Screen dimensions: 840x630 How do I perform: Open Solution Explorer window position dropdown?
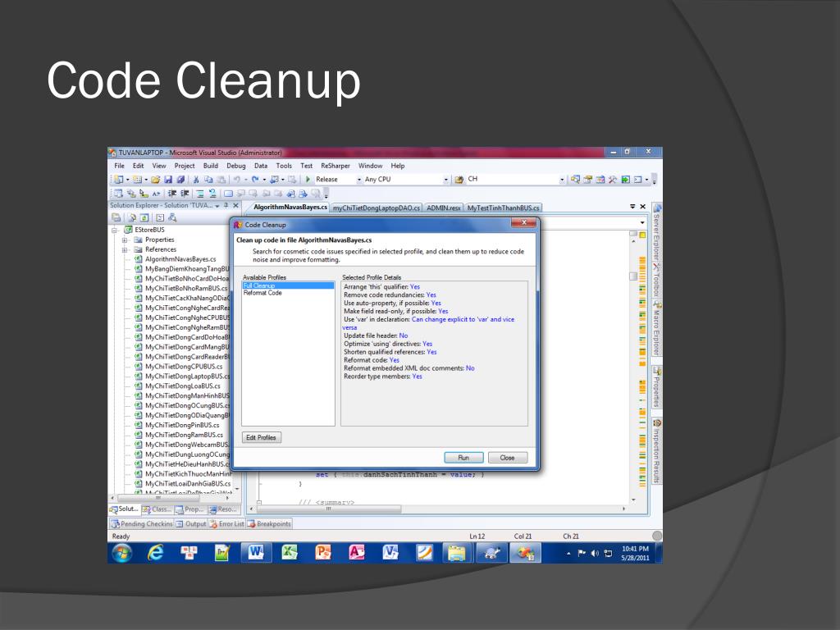217,206
